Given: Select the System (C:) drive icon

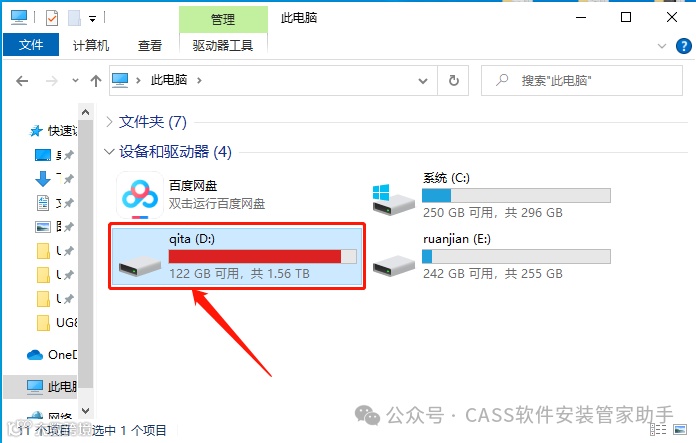Looking at the screenshot, I should point(393,201).
